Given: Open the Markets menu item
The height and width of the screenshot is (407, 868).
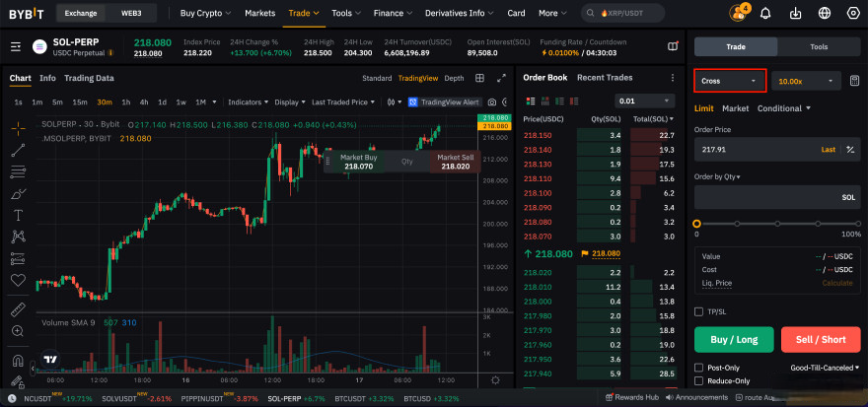Looking at the screenshot, I should coord(260,13).
